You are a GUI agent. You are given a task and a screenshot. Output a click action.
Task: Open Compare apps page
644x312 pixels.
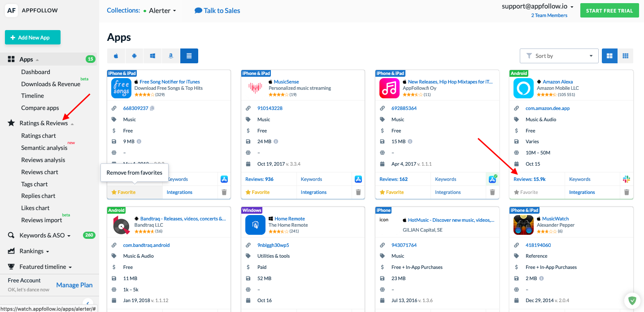(40, 108)
